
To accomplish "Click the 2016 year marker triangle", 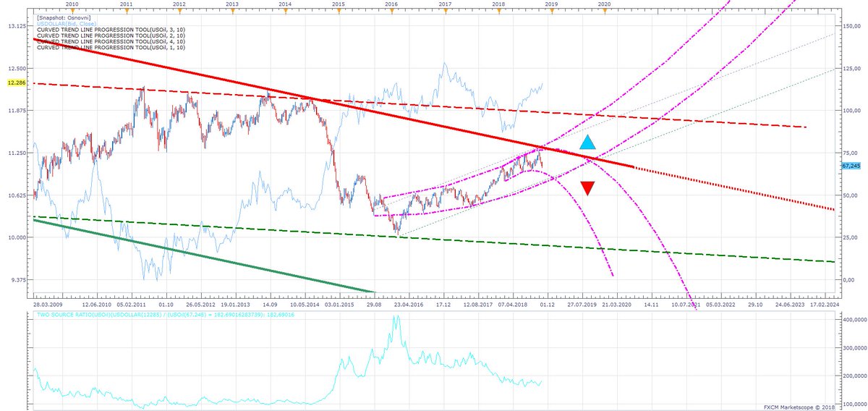I will coord(391,10).
